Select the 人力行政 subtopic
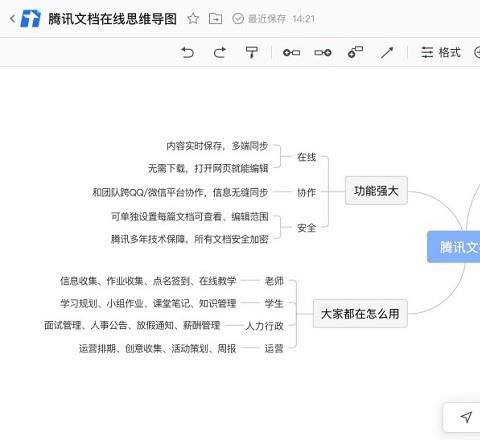Image resolution: width=480 pixels, height=440 pixels. (x=265, y=326)
